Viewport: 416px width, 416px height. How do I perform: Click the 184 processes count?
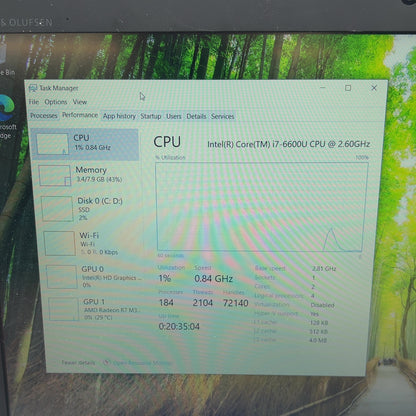click(x=166, y=303)
